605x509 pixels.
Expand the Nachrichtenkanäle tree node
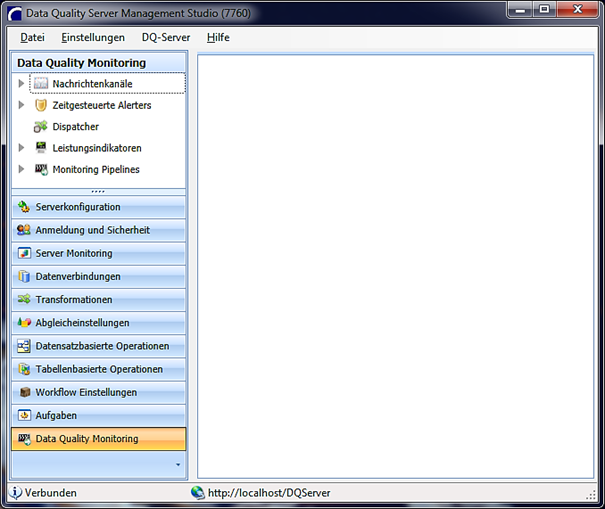[x=21, y=83]
